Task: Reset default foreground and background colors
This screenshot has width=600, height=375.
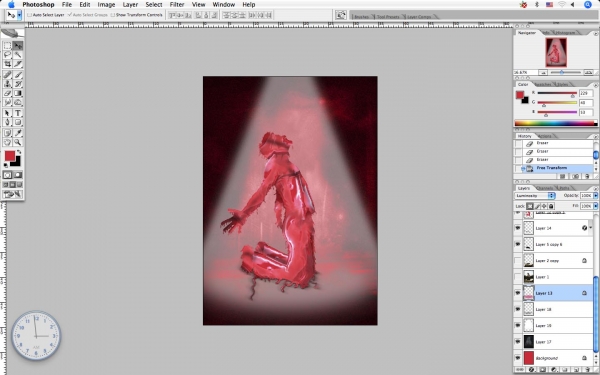Action: point(5,165)
